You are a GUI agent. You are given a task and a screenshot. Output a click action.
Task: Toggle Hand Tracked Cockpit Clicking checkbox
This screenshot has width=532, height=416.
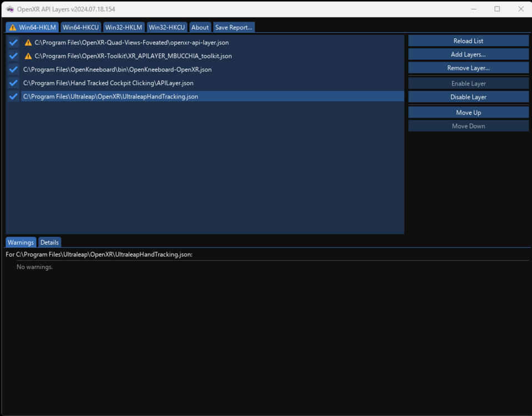pos(13,83)
